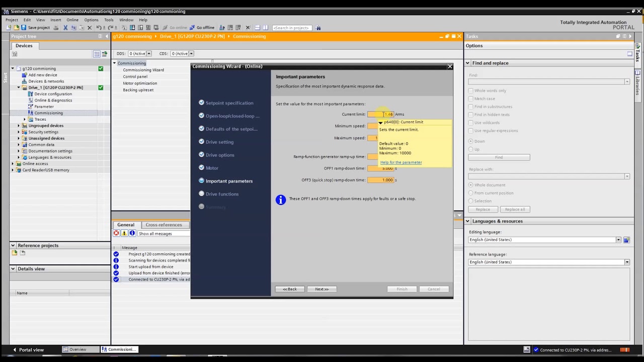644x362 pixels.
Task: Click the Parameter icon in project tree
Action: tap(30, 107)
